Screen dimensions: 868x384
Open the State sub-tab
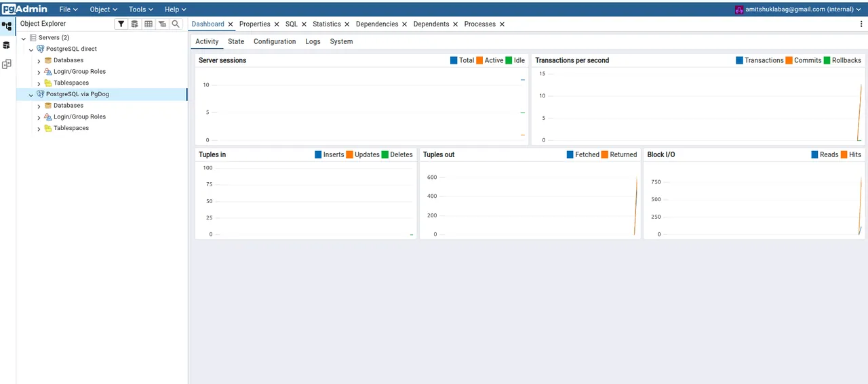pos(236,41)
